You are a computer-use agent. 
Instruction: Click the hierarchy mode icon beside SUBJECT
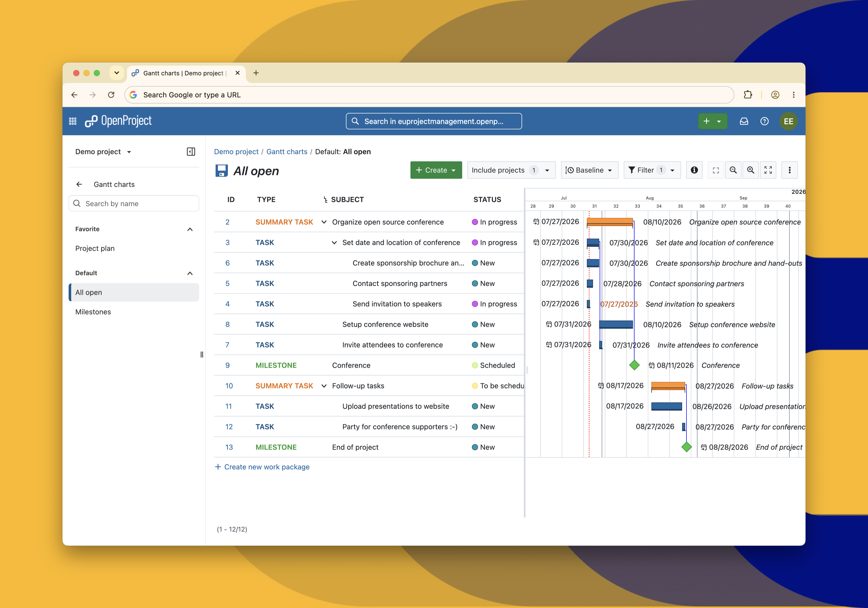(x=325, y=200)
